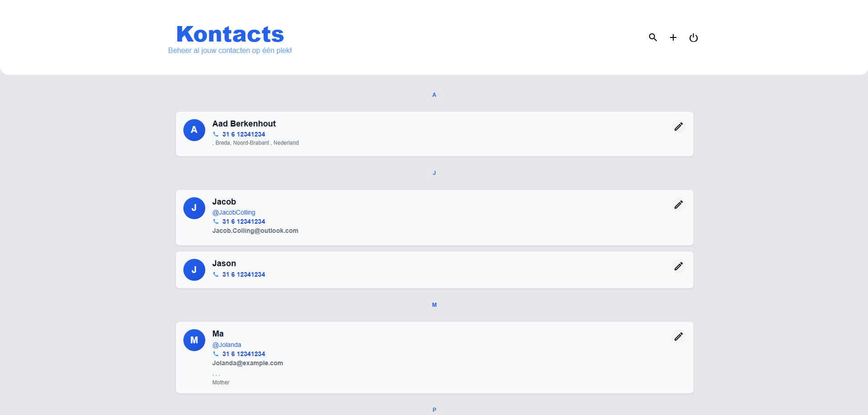This screenshot has width=868, height=415.
Task: Edit Jason using the pencil icon
Action: pos(678,266)
